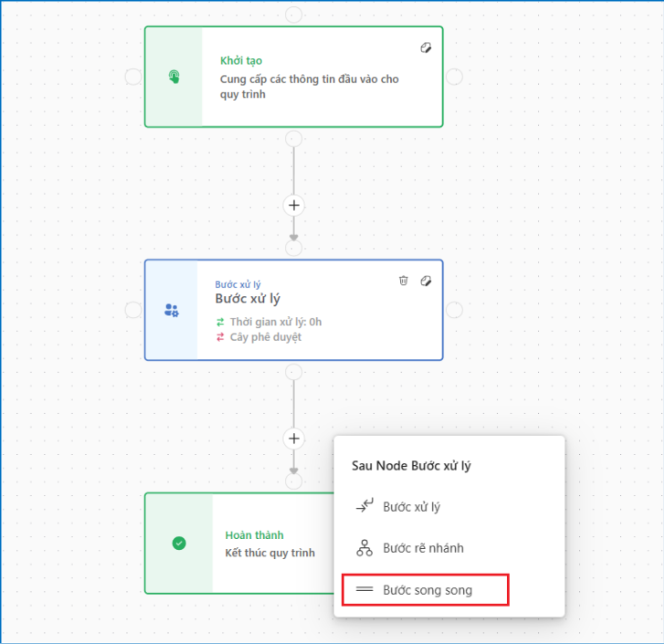
Task: Click the edit icon on Bước xử lý node
Action: pos(426,280)
